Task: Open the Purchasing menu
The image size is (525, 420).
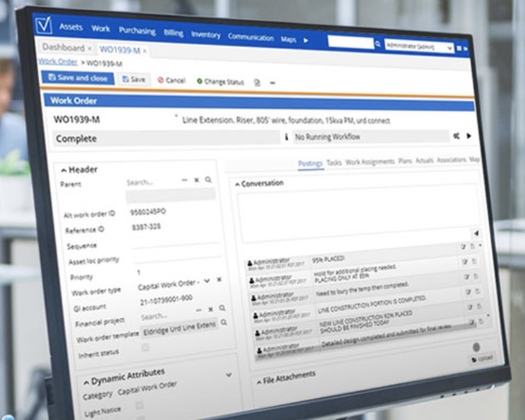Action: point(138,31)
